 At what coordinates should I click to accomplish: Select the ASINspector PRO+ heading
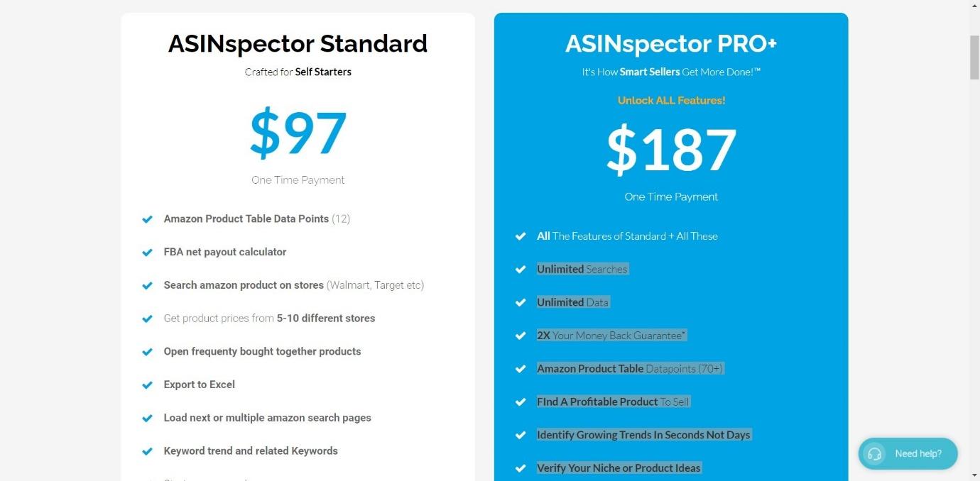671,44
